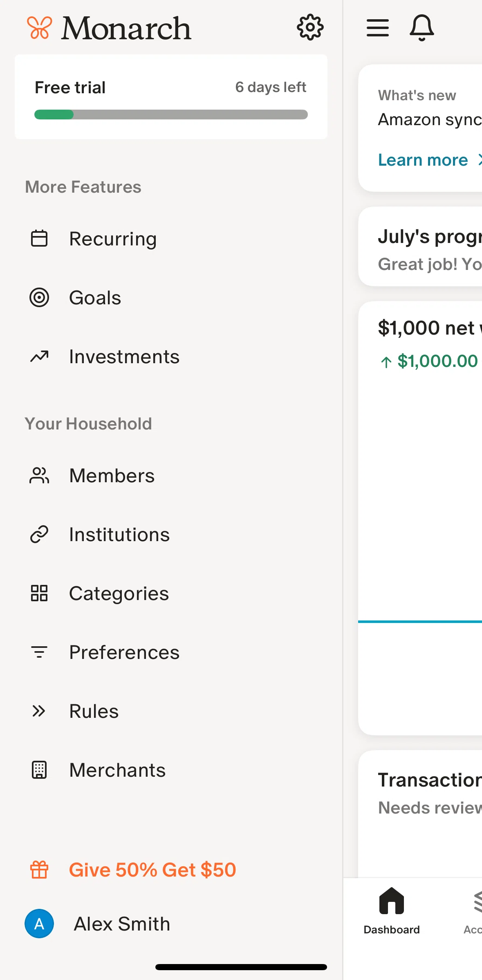
Task: Open notifications bell icon
Action: point(421,27)
